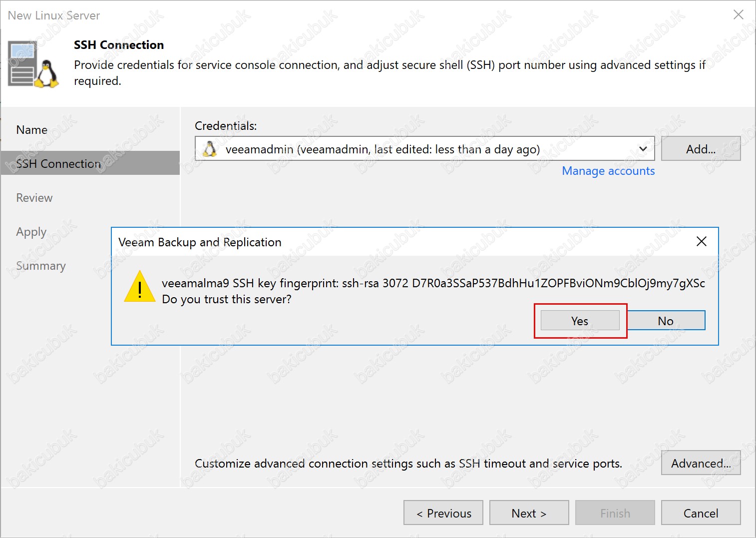Click the 'Credentials:' label

(x=226, y=126)
